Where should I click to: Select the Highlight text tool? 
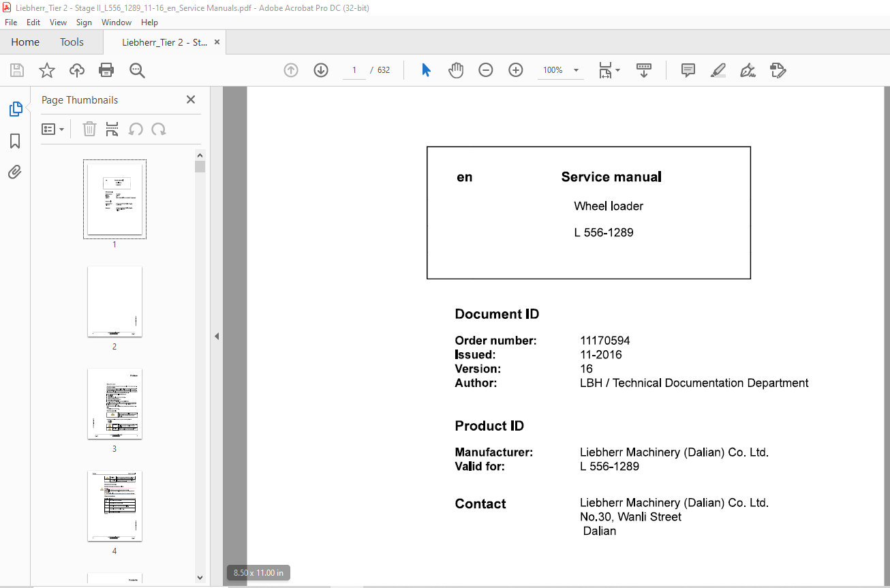[718, 70]
